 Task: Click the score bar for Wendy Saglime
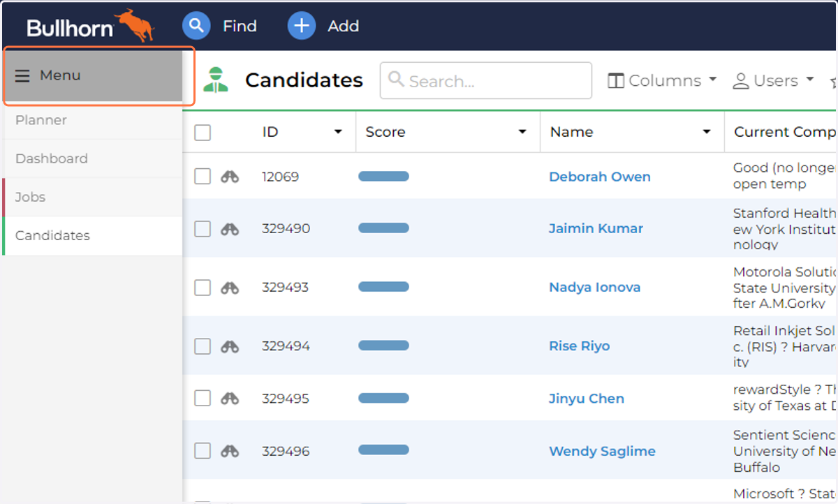[x=383, y=451]
